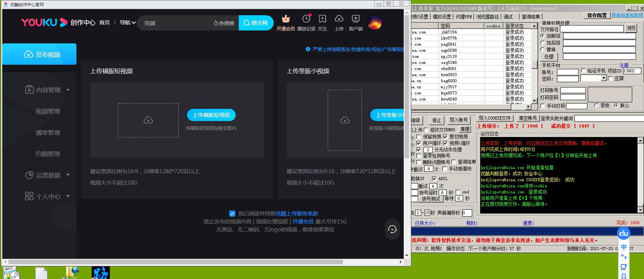
Task: Open the 导航 dropdown in Youku header
Action: [x=128, y=22]
